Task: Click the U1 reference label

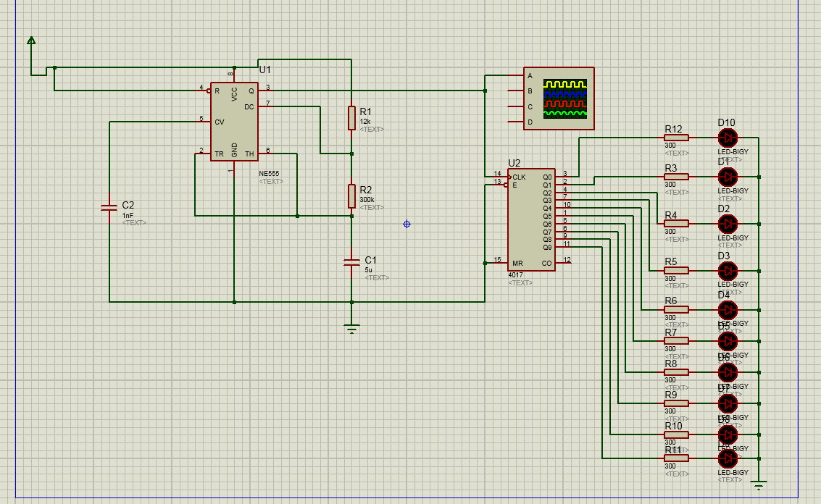Action: [265, 70]
